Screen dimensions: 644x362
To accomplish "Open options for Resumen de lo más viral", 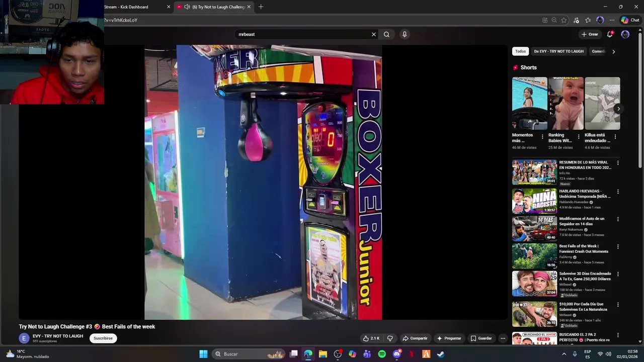I will 618,163.
